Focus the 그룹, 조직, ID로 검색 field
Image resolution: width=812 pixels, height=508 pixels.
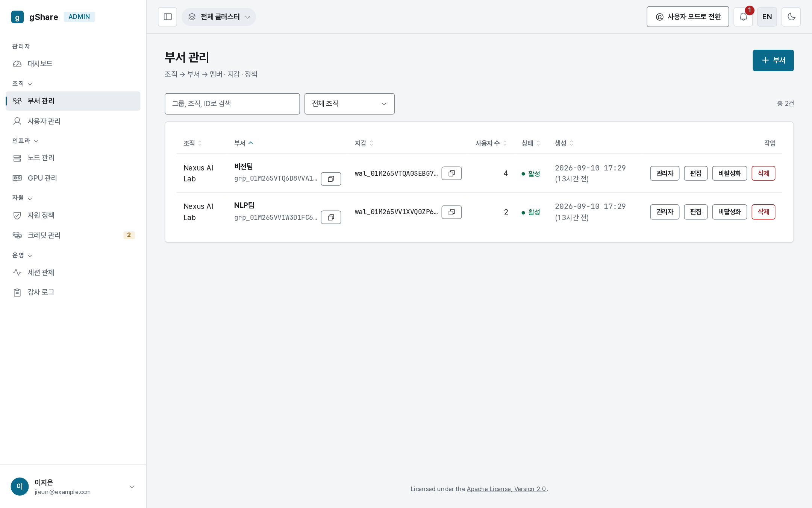tap(232, 104)
